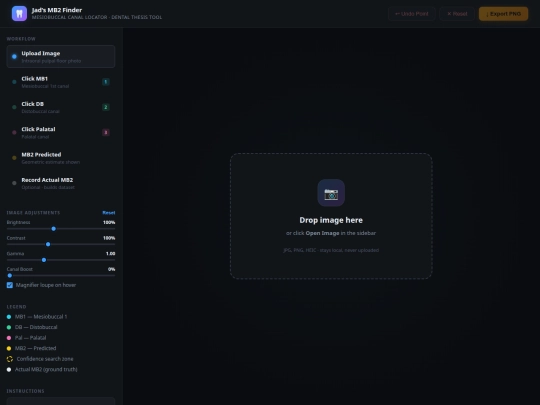Export the image as PNG

point(503,14)
